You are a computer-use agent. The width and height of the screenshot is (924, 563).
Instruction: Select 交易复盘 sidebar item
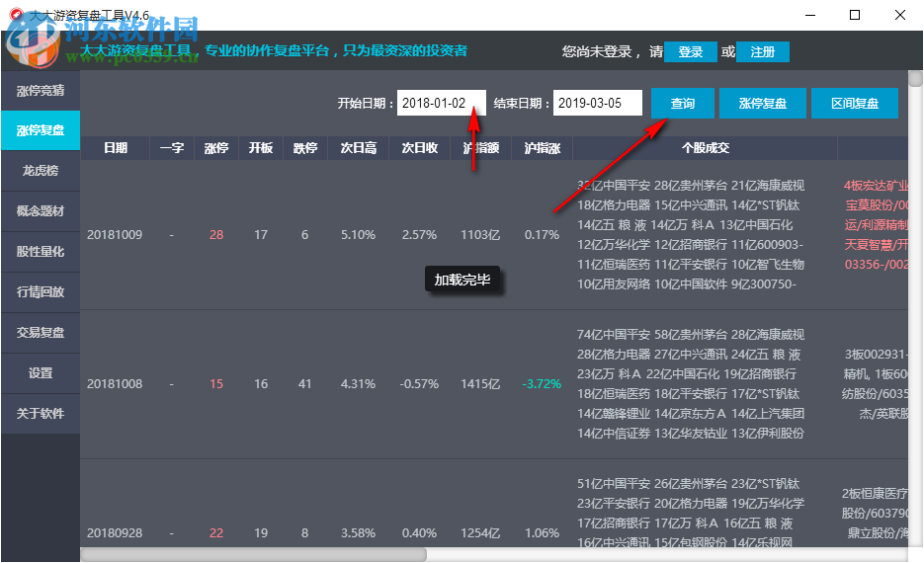[x=41, y=333]
